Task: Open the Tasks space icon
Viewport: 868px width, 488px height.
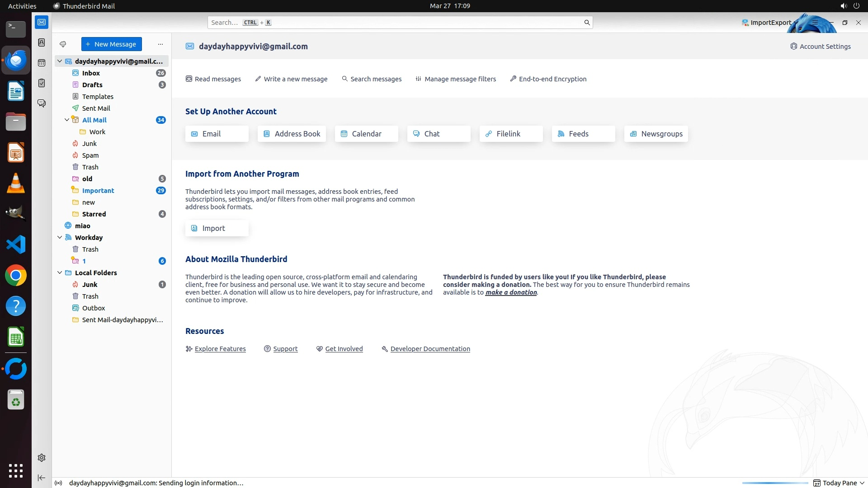Action: click(x=42, y=83)
